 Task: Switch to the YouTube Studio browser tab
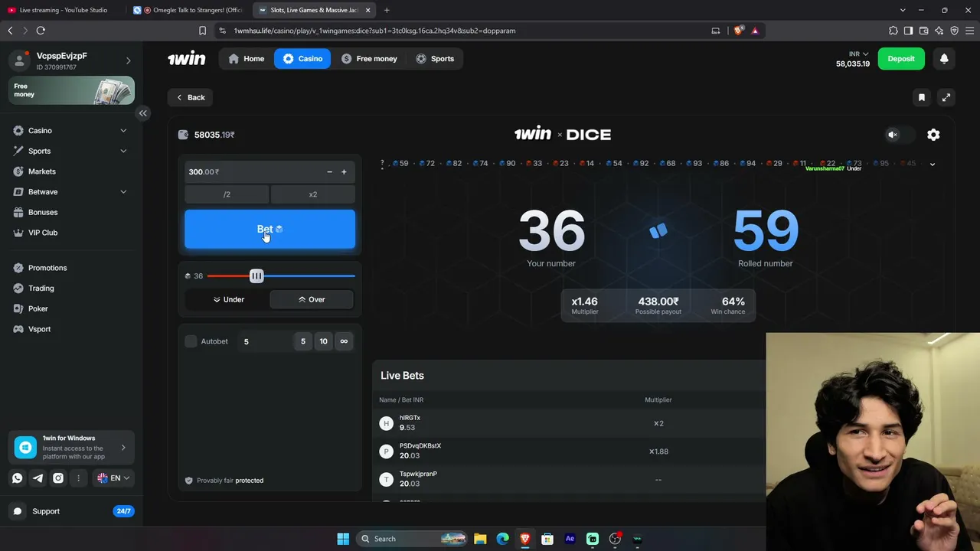pos(64,10)
